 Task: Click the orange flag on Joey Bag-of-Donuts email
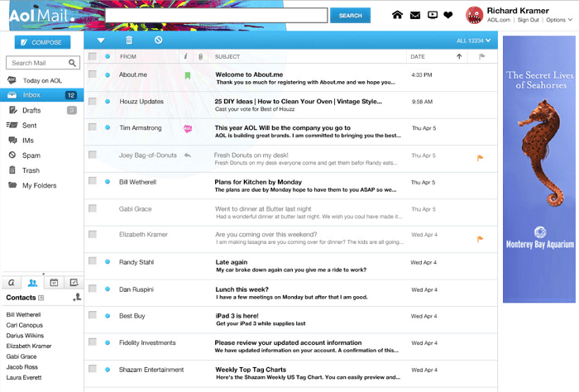click(x=480, y=156)
